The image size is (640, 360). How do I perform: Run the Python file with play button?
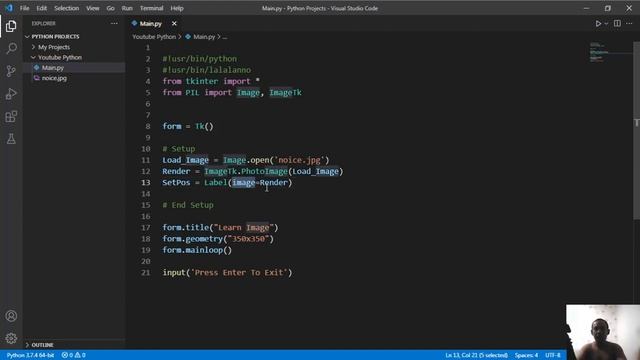coord(598,24)
